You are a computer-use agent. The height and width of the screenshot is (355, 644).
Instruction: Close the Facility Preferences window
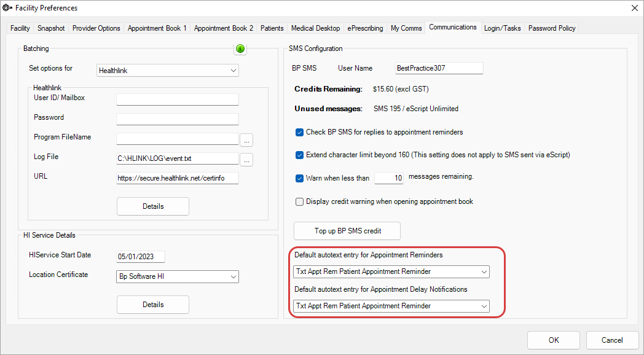click(634, 8)
